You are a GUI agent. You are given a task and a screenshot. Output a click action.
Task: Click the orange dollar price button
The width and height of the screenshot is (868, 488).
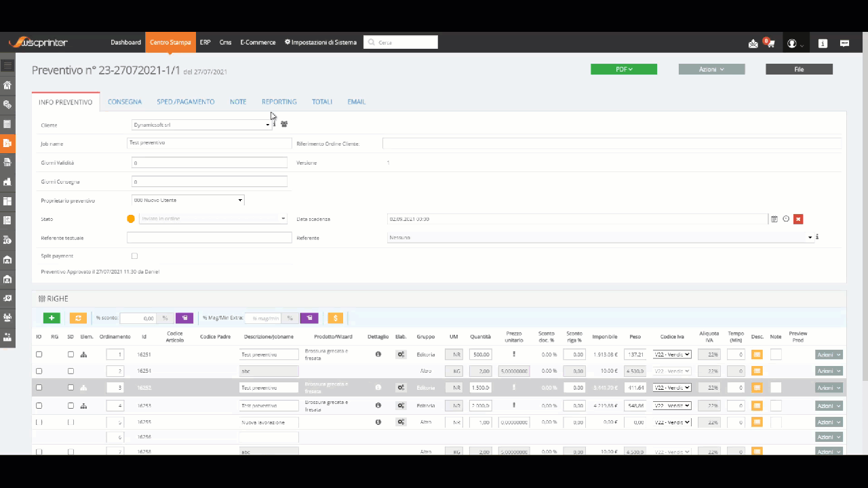point(335,318)
